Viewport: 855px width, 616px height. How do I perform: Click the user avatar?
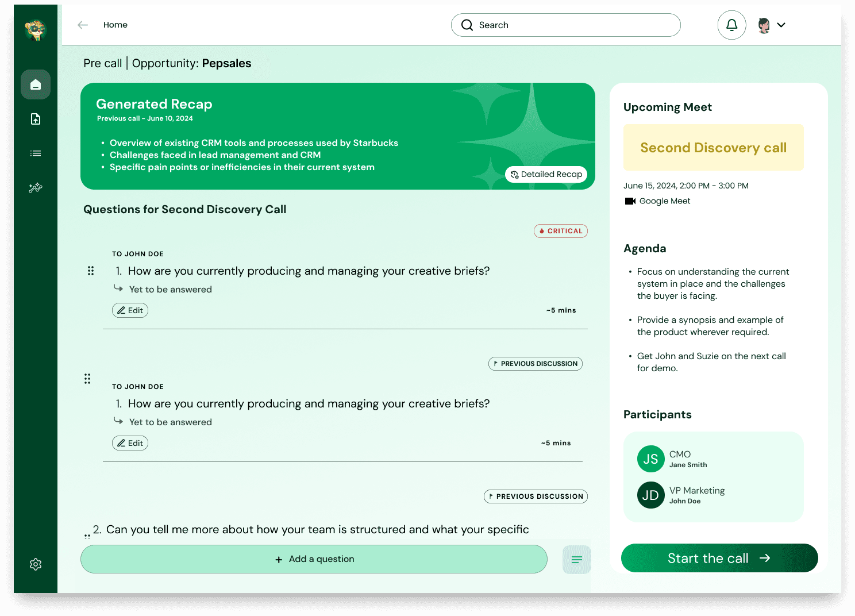click(764, 25)
